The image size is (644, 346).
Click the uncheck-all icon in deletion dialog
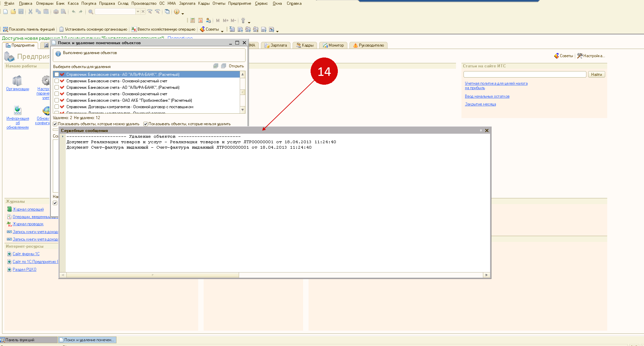point(223,66)
